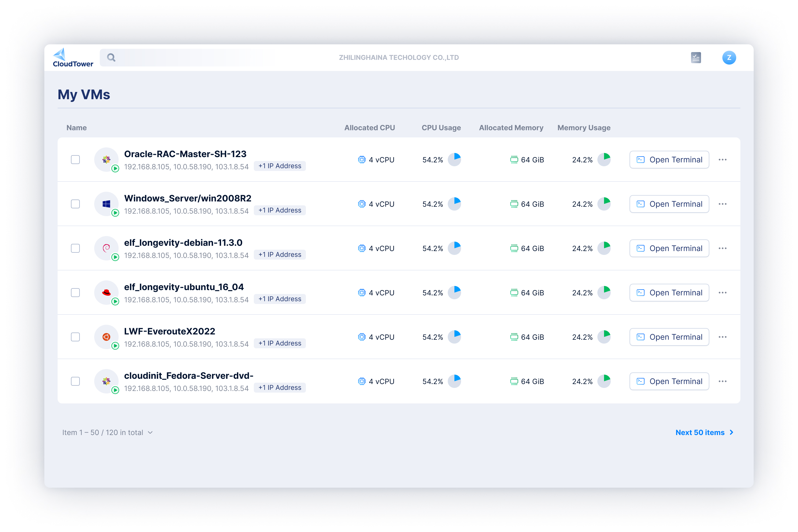Image resolution: width=798 pixels, height=532 pixels.
Task: Click the vCPU chip icon in elf_longevity-debian-11.3.0 row
Action: pos(362,248)
